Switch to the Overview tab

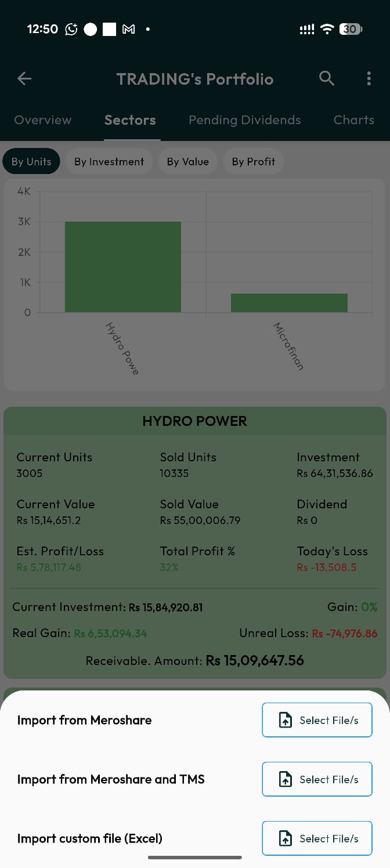pyautogui.click(x=43, y=120)
